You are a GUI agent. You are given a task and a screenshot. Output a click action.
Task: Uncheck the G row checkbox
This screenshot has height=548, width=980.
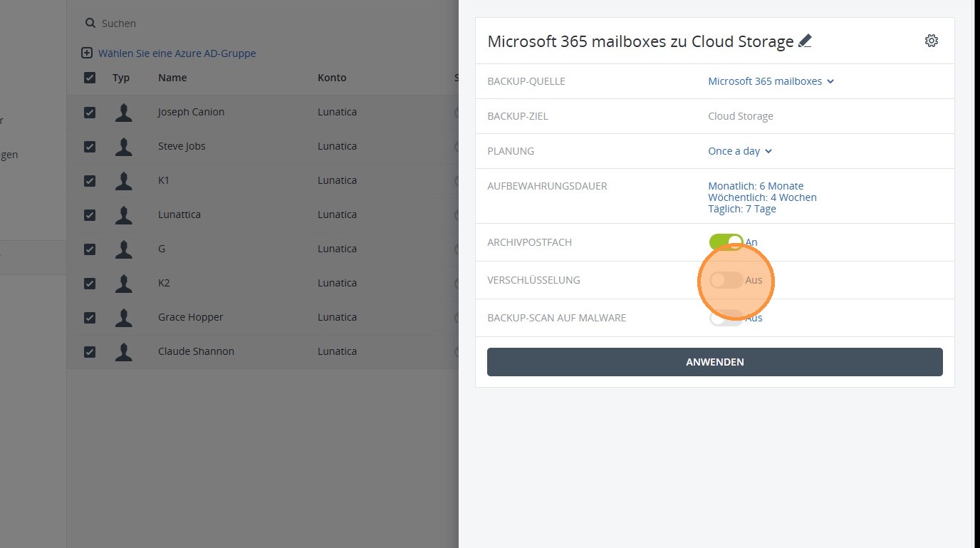90,249
